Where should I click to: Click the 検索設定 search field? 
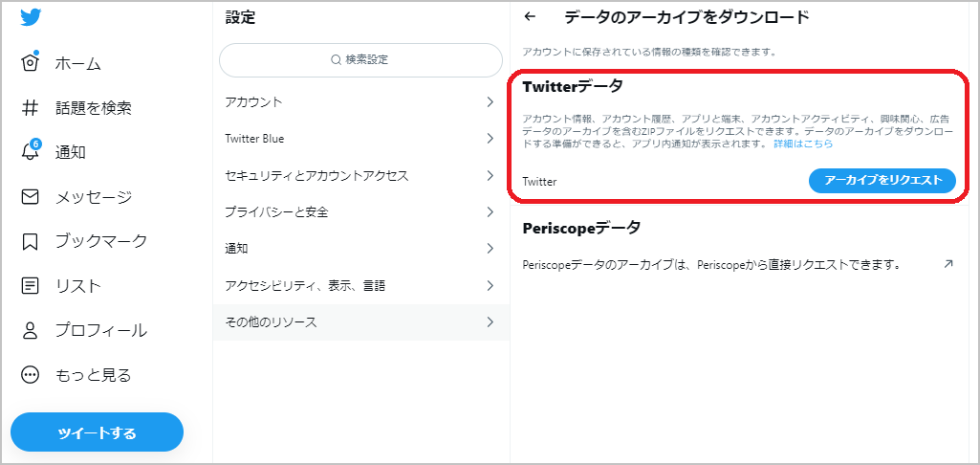360,60
